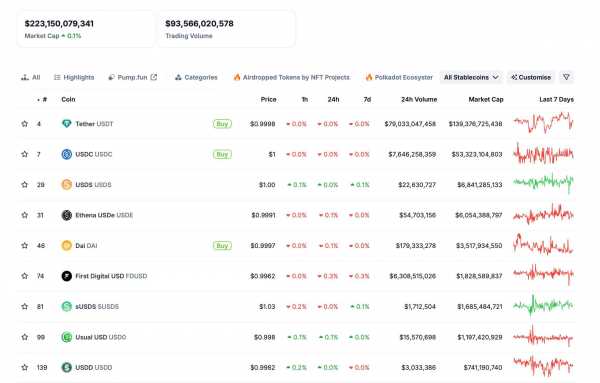Open the Usual USD USD0 link
The image size is (600, 383).
pyautogui.click(x=101, y=337)
